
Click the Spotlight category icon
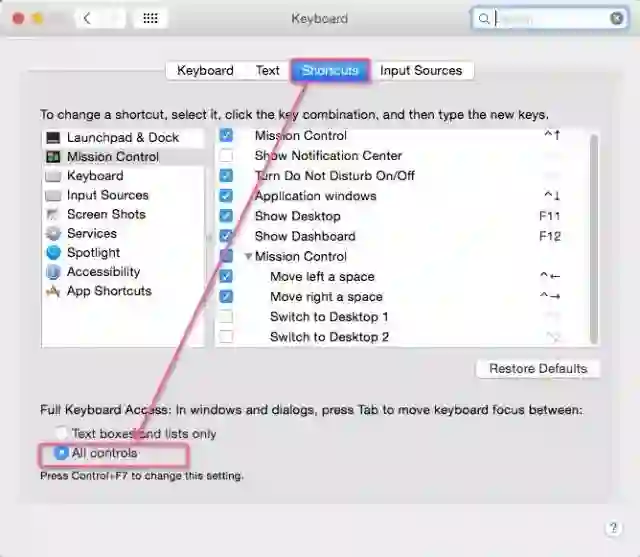point(53,253)
